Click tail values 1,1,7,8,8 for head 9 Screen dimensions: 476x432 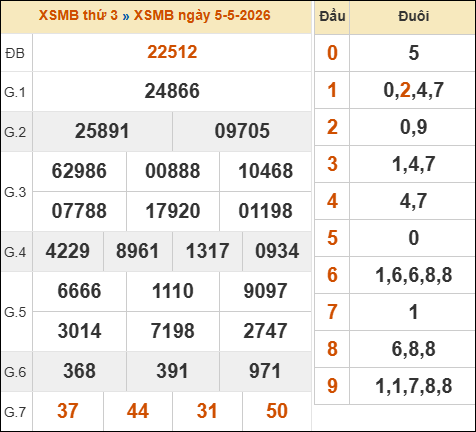coord(413,386)
